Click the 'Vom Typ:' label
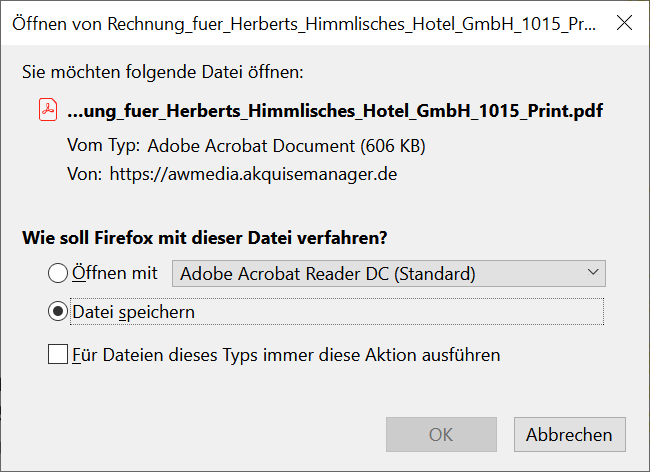 click(104, 146)
